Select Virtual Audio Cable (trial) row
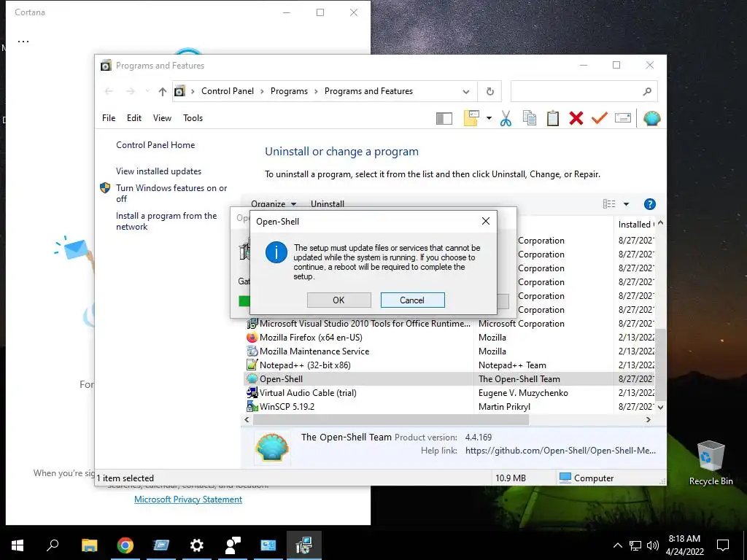This screenshot has width=747, height=560. [450, 392]
